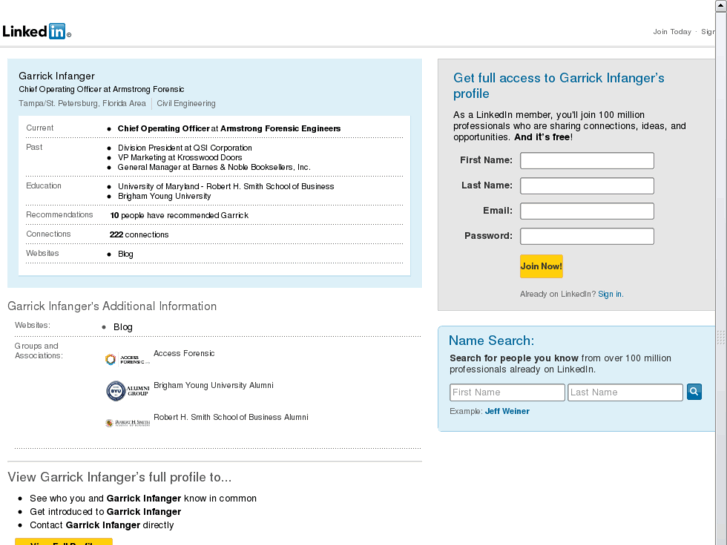
Task: Click General Manager at Barnes & Noble
Action: point(214,167)
